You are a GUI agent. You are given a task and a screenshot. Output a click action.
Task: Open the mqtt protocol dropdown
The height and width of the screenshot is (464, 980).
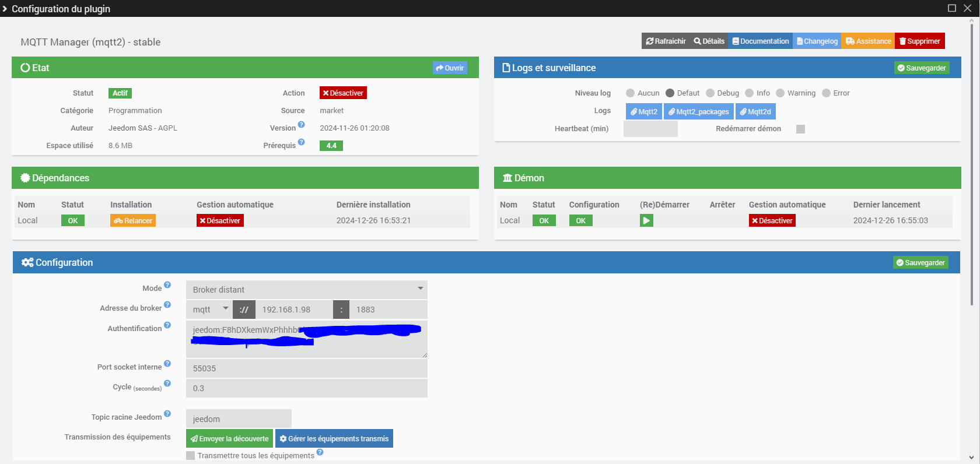point(209,310)
